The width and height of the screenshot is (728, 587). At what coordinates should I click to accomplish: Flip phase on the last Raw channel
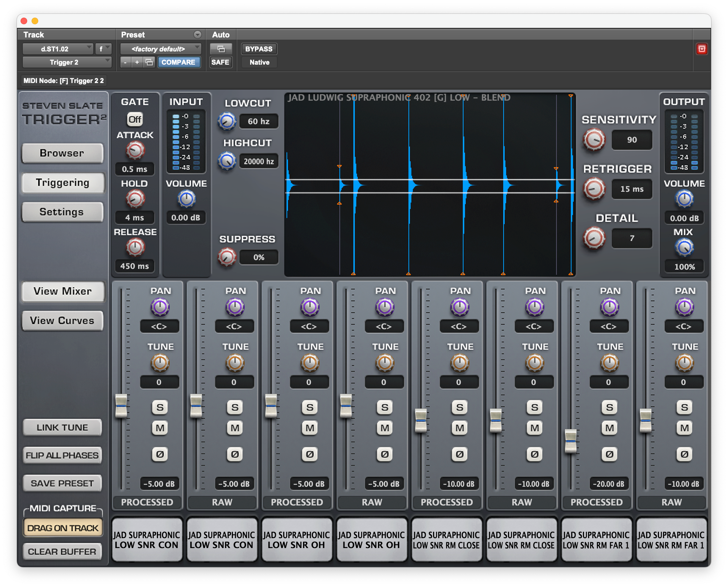[x=684, y=454]
